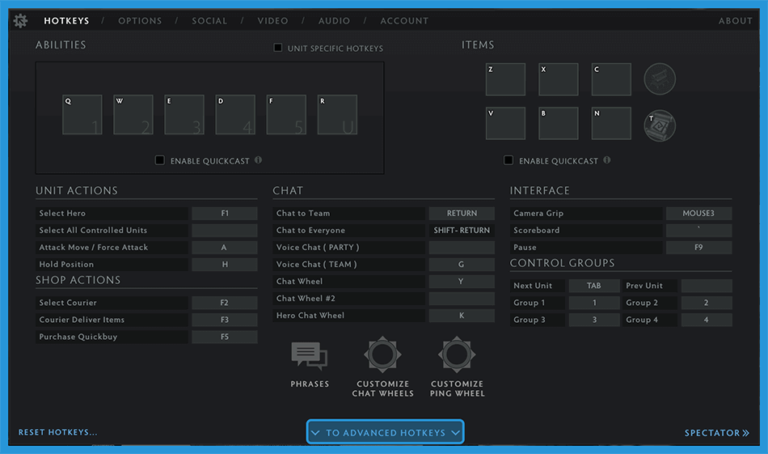The width and height of the screenshot is (768, 454).
Task: Select item slot N
Action: click(611, 123)
